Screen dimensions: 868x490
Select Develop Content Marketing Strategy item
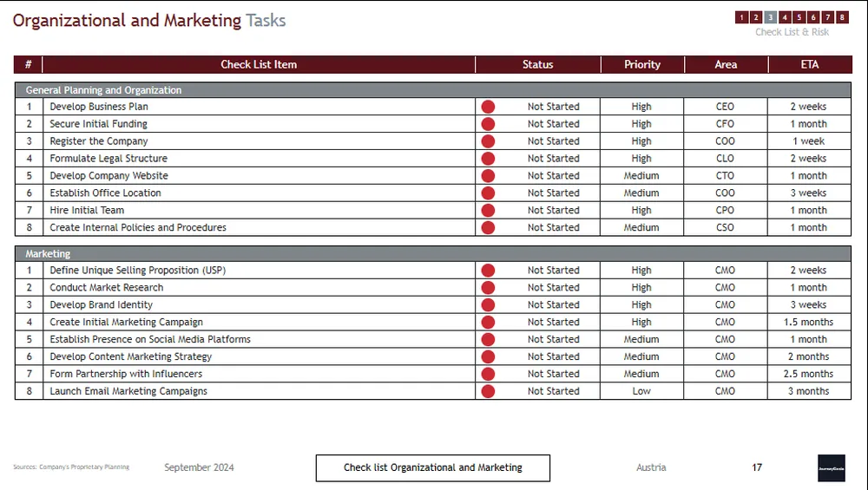point(131,356)
